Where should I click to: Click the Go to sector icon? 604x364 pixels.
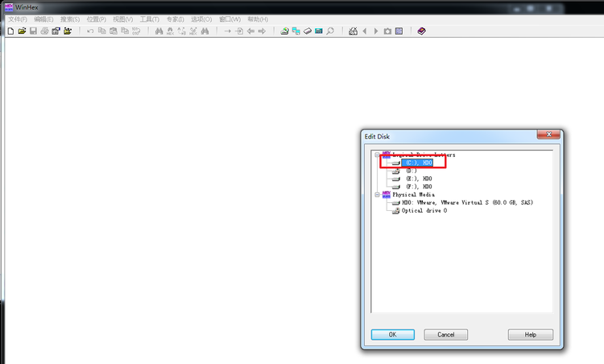(239, 31)
